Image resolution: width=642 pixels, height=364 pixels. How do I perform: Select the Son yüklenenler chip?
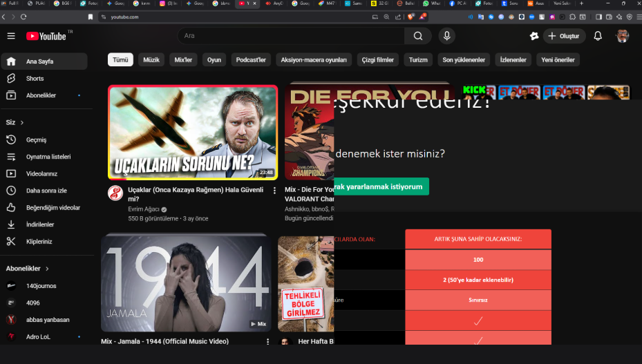point(464,60)
